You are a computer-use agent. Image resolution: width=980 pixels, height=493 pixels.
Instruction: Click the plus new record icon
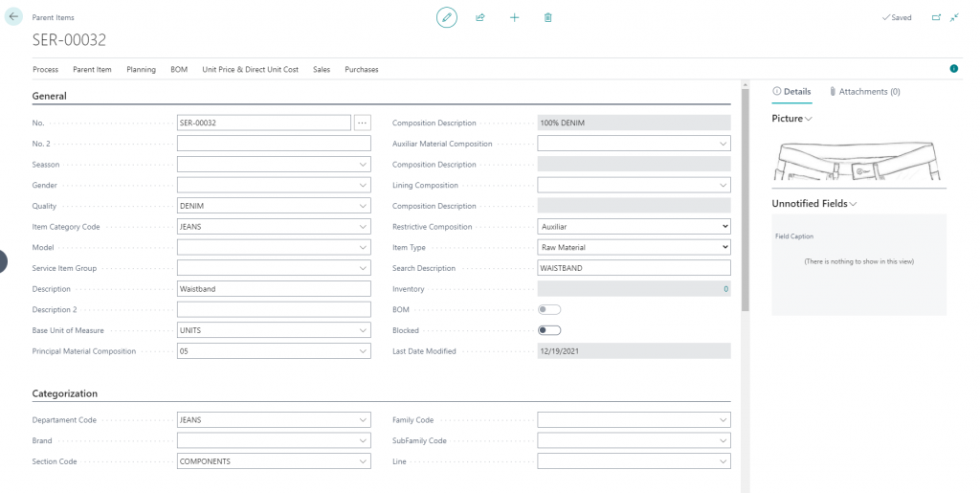pyautogui.click(x=514, y=17)
